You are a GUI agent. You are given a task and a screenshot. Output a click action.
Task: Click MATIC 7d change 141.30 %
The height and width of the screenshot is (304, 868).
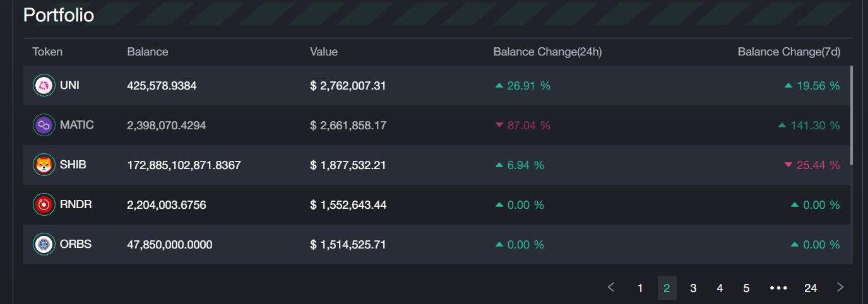(809, 126)
